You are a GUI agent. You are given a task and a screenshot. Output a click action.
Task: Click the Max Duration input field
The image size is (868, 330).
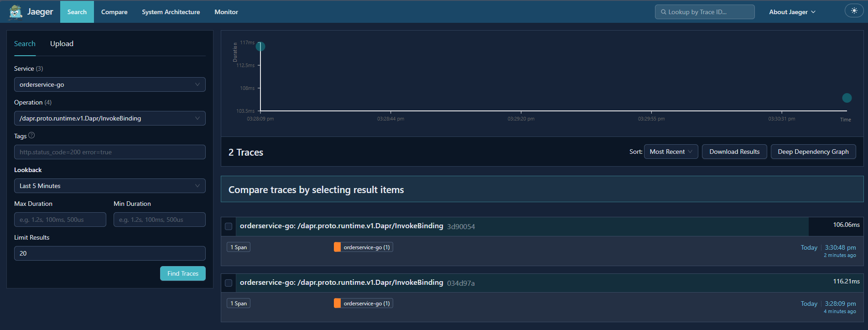60,220
